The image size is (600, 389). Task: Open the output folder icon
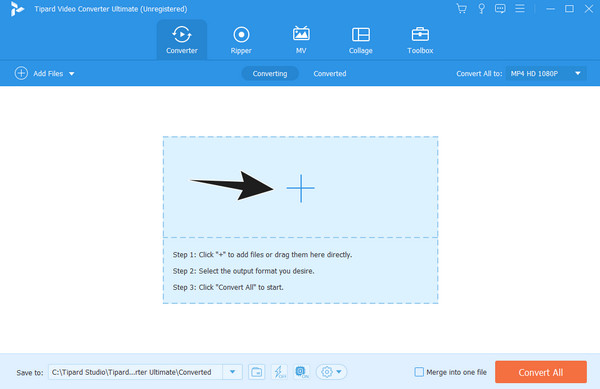(x=256, y=372)
